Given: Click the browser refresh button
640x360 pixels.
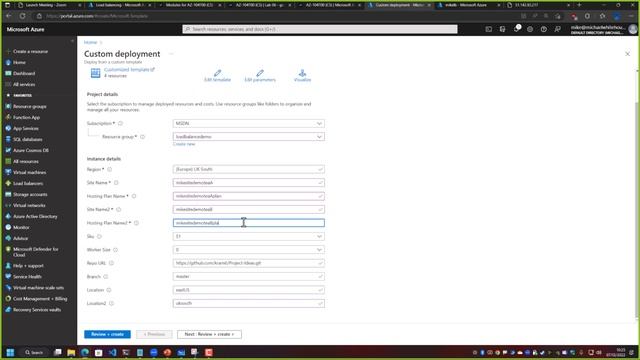Looking at the screenshot, I should (22, 16).
